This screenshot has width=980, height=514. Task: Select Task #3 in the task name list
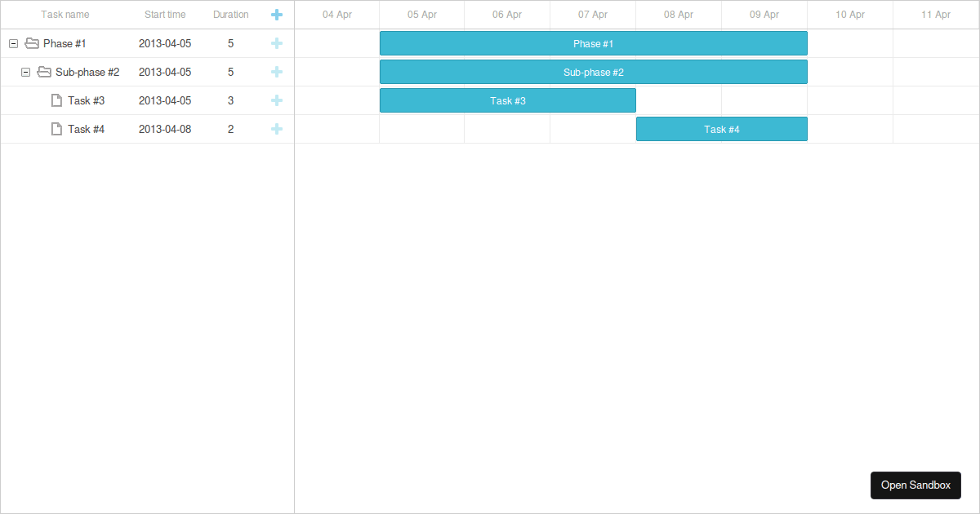(x=84, y=100)
